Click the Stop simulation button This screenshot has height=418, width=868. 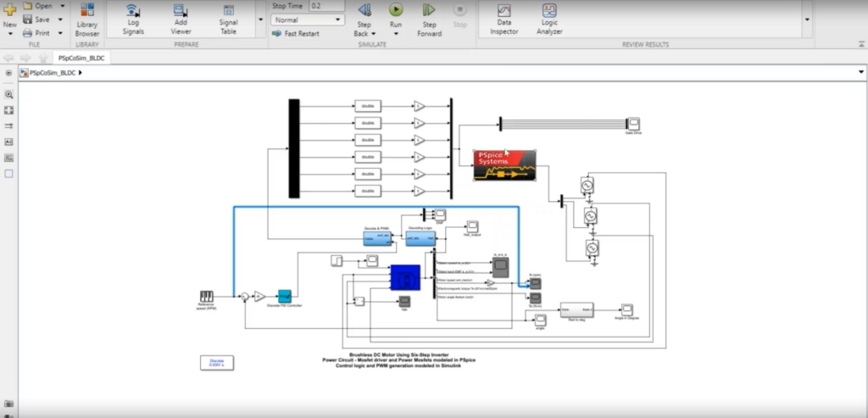tap(460, 15)
